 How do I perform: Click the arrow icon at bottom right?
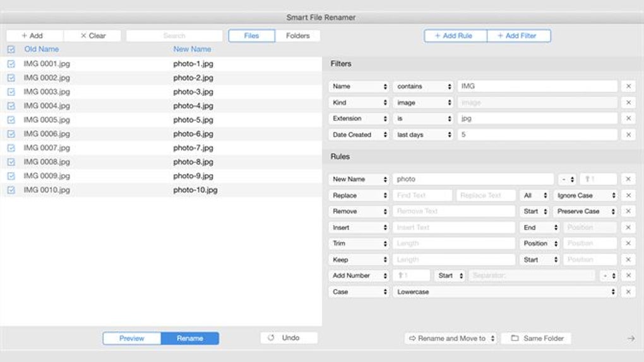point(631,339)
